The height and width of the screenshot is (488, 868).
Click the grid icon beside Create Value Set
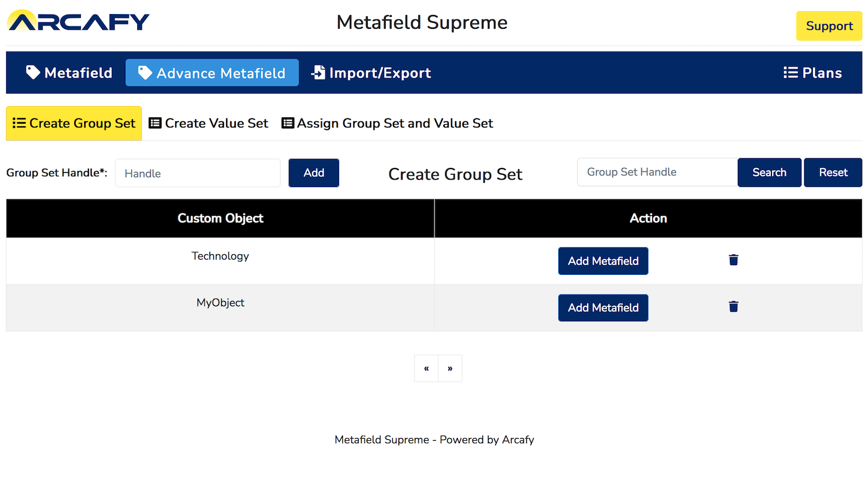(x=155, y=123)
